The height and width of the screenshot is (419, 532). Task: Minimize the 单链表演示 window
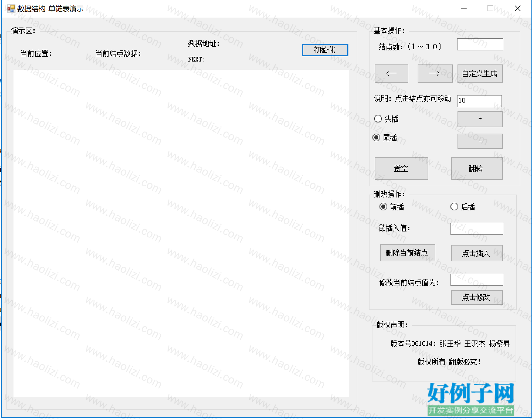(464, 8)
